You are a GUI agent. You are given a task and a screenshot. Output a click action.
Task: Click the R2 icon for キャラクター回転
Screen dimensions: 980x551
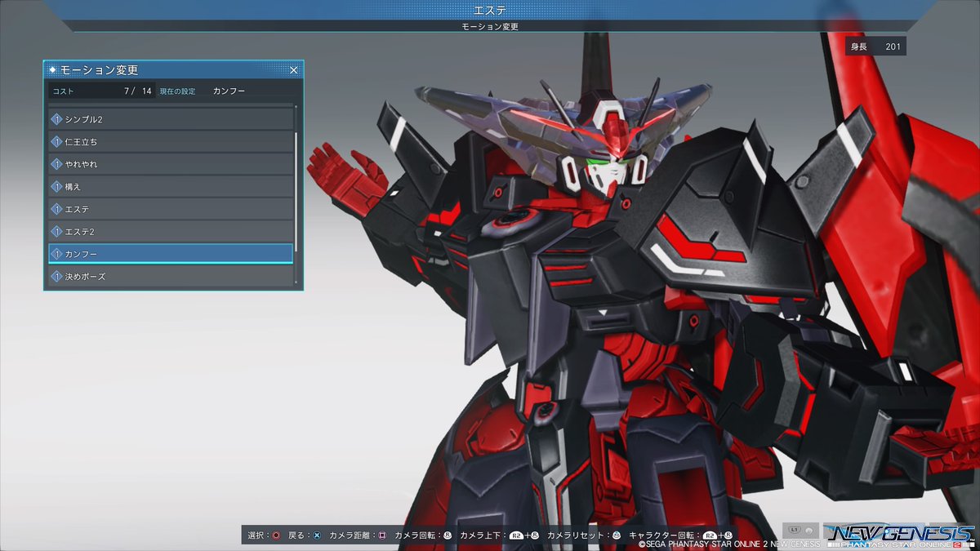tap(710, 535)
